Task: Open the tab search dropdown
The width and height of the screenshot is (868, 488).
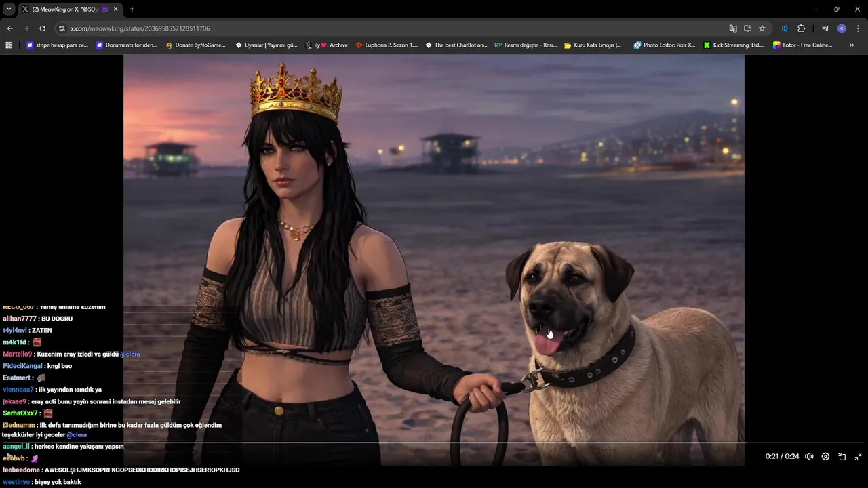Action: (x=9, y=9)
